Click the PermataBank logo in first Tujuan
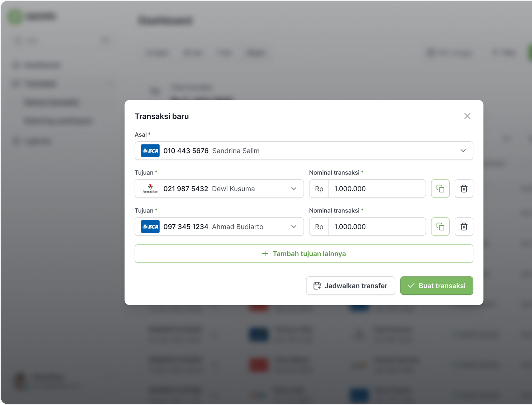Screen dimensions: 532x405 (150, 189)
